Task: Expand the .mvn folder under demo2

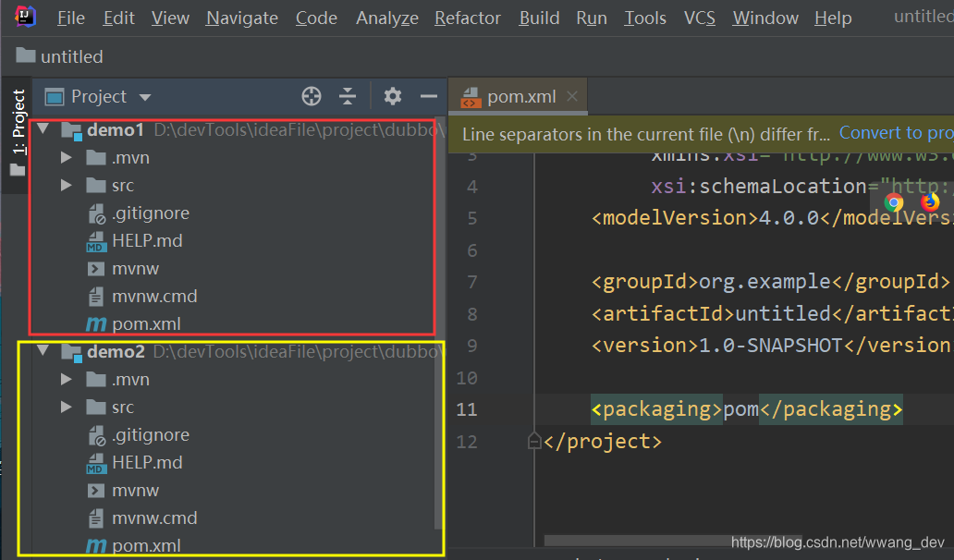Action: (66, 380)
